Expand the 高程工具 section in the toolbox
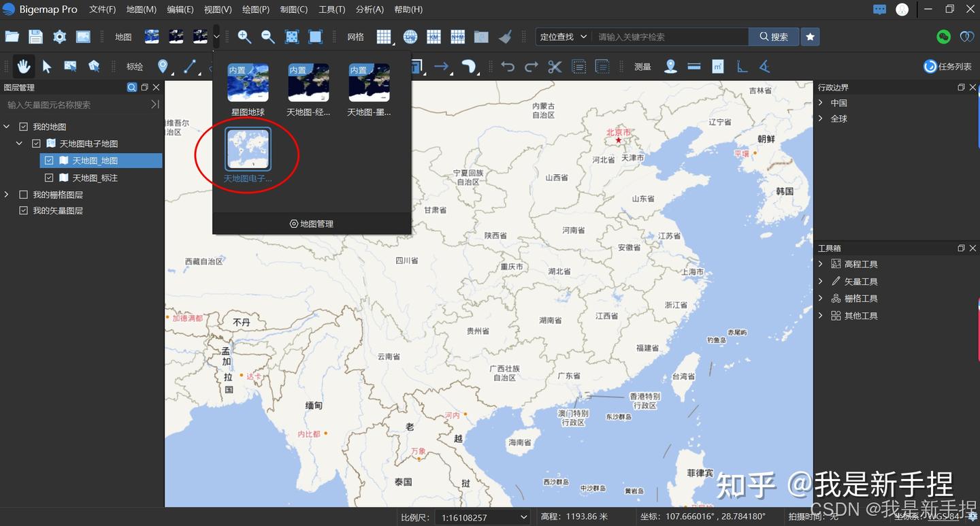The height and width of the screenshot is (526, 980). coord(821,264)
